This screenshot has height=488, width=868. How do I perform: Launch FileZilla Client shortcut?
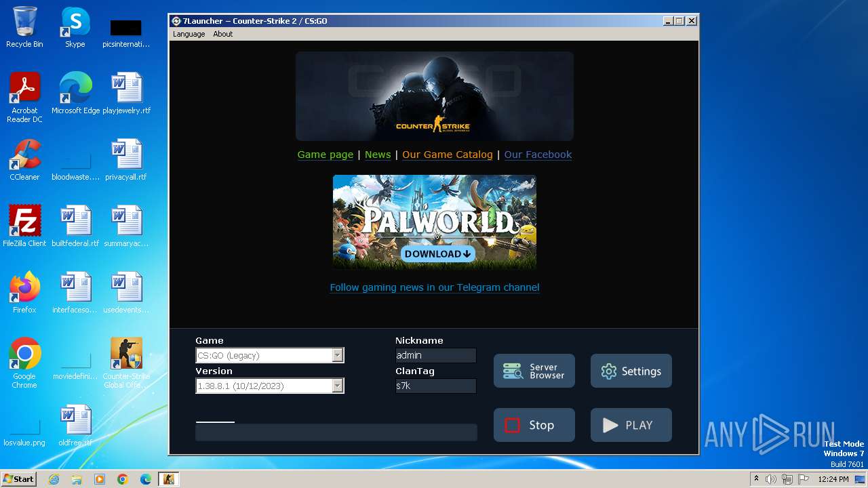click(24, 226)
